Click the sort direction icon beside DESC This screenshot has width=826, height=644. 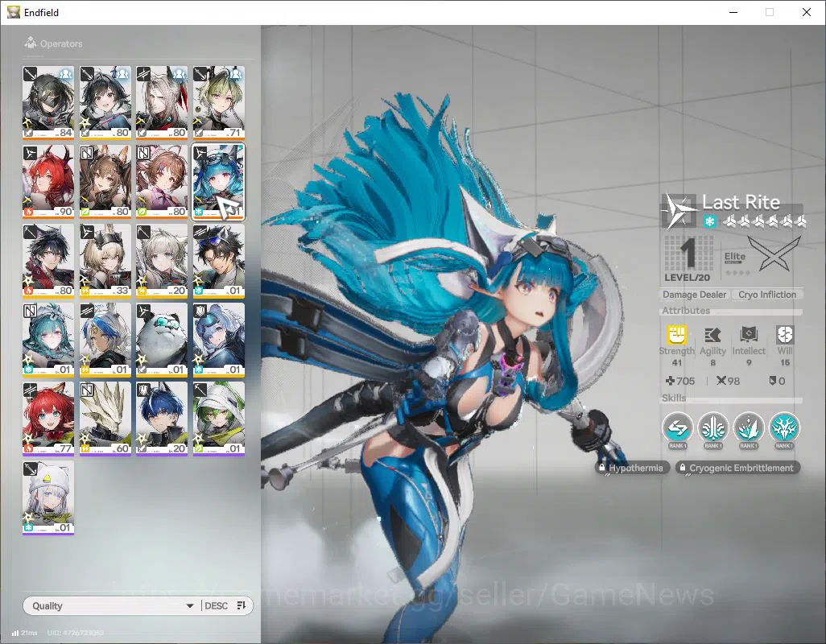pos(242,606)
